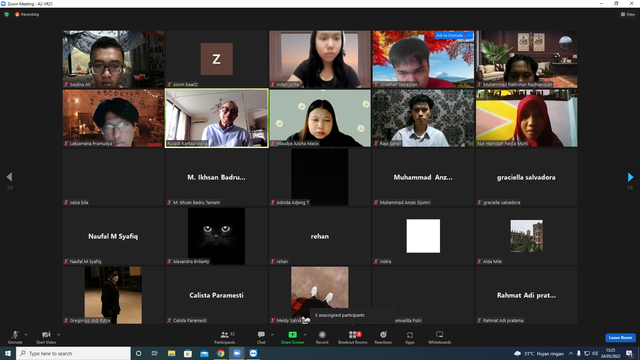Expand audio options arrow beside Unmute
Image resolution: width=640 pixels, height=360 pixels.
tap(26, 335)
